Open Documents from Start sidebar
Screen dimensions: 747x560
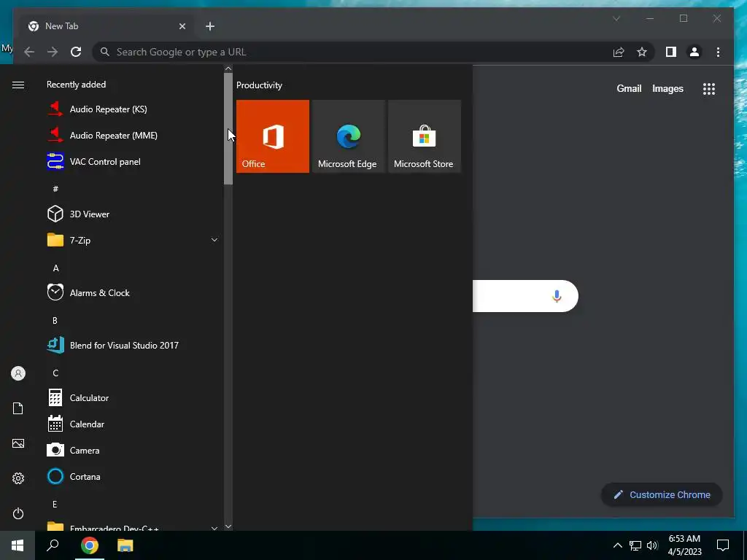[x=18, y=408]
